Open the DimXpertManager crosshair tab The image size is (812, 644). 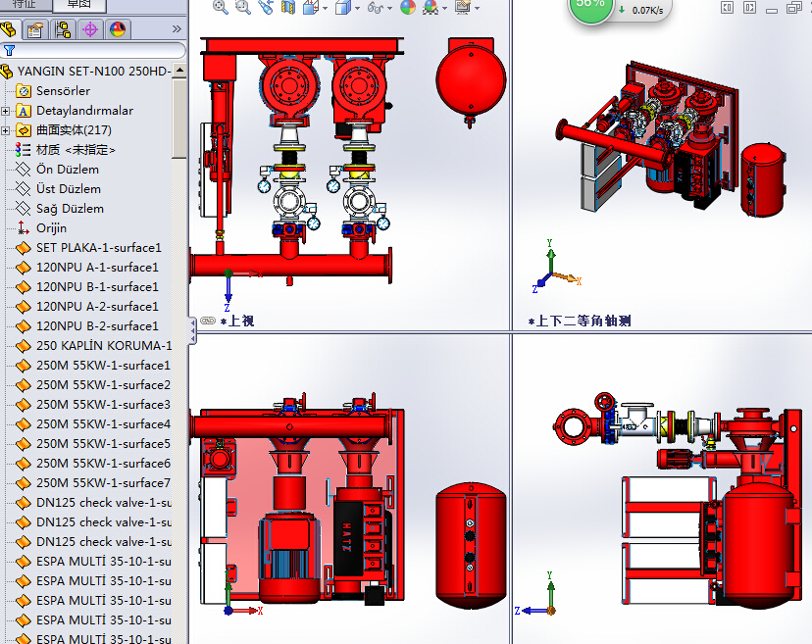(90, 29)
